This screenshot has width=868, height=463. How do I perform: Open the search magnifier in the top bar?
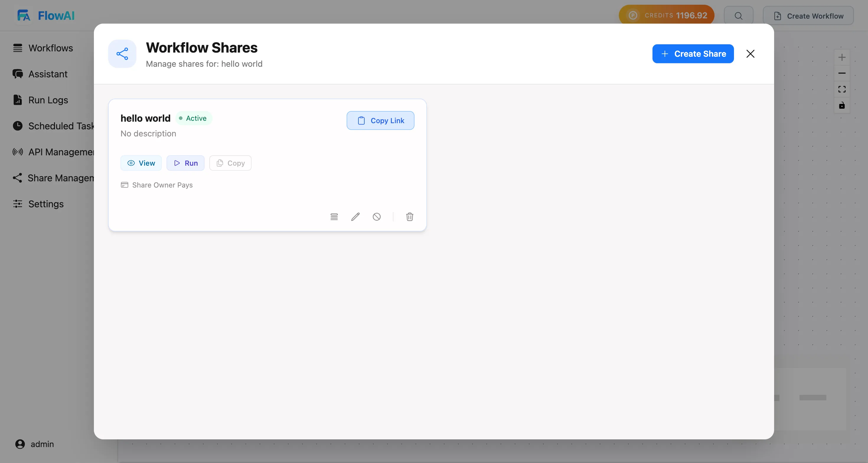738,15
